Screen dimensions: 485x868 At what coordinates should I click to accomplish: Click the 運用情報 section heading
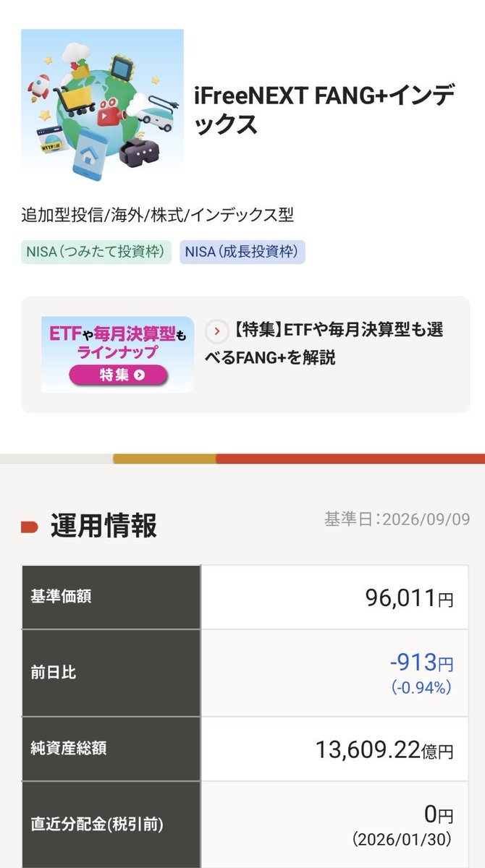pos(103,526)
